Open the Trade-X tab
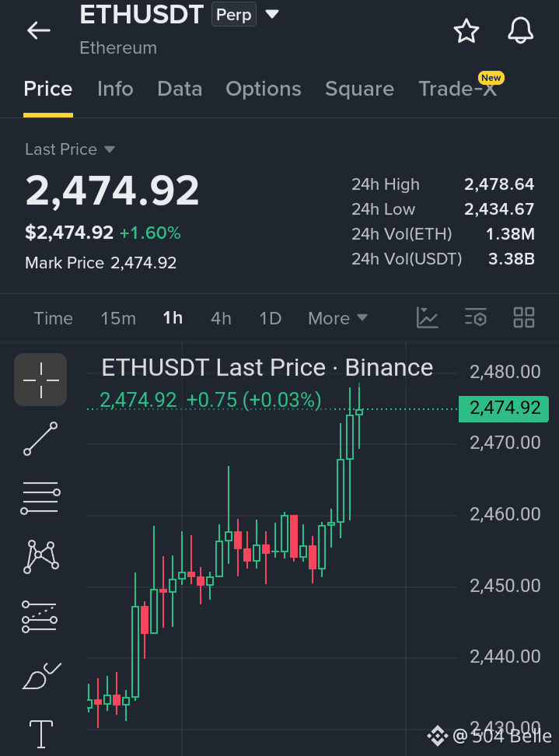 point(458,89)
